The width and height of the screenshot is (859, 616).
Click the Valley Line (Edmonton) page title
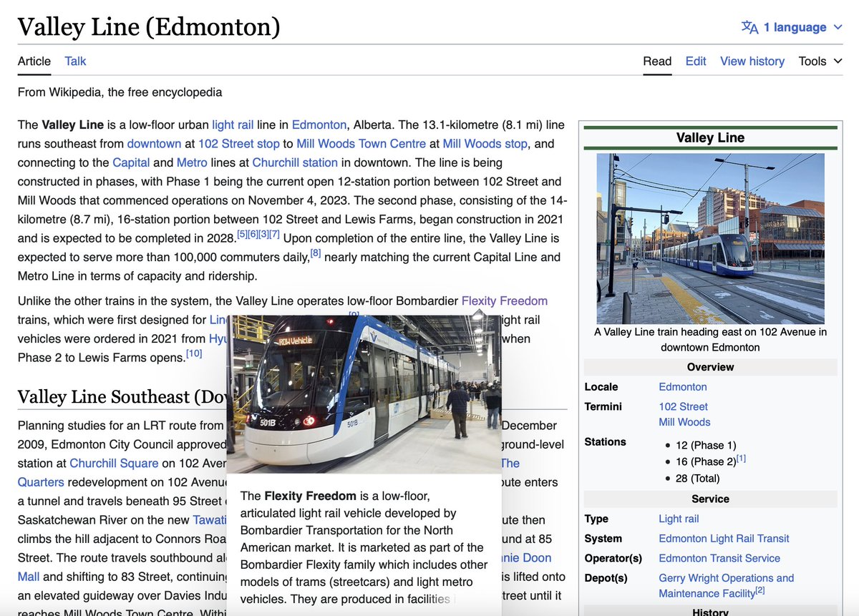coord(149,27)
